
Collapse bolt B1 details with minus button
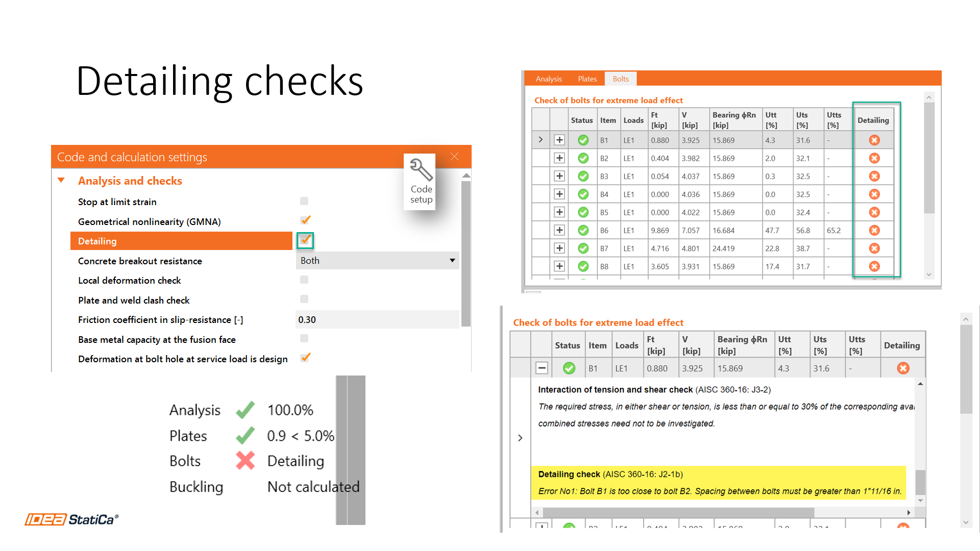pyautogui.click(x=542, y=368)
